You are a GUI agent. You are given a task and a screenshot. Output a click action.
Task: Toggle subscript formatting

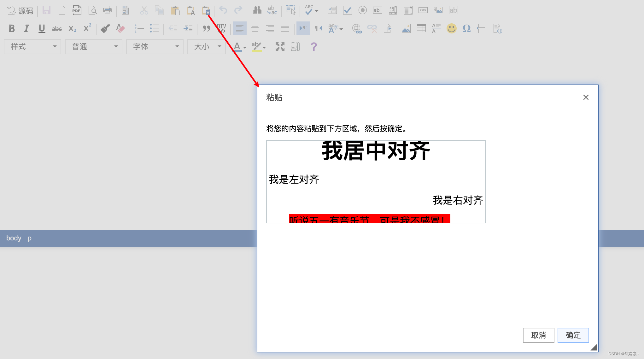[x=72, y=29]
